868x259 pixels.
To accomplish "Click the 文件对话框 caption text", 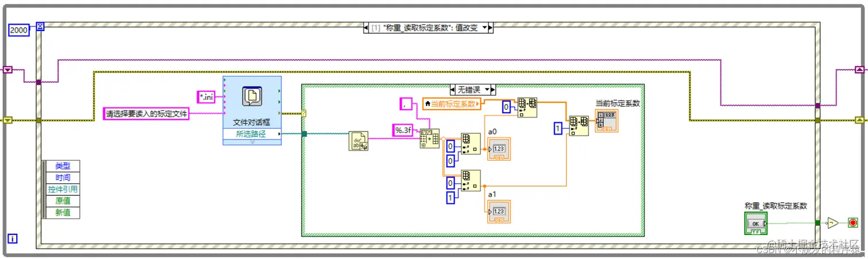I will click(x=252, y=122).
